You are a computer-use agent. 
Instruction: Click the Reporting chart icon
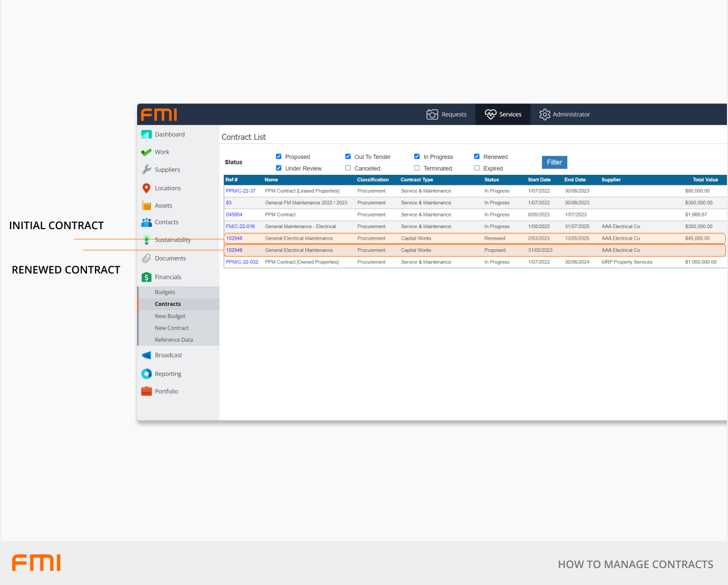[x=147, y=374]
